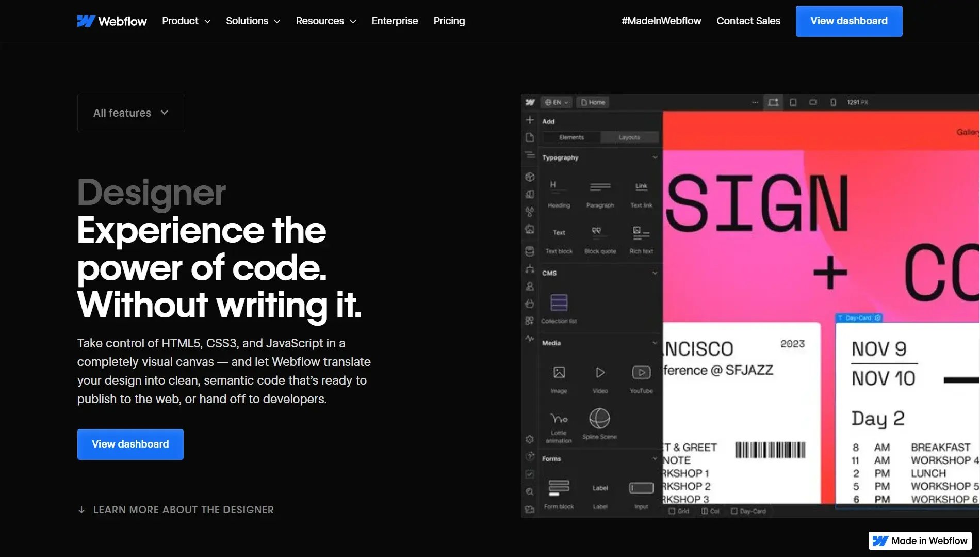Add a Rich text element
980x557 pixels.
641,240
